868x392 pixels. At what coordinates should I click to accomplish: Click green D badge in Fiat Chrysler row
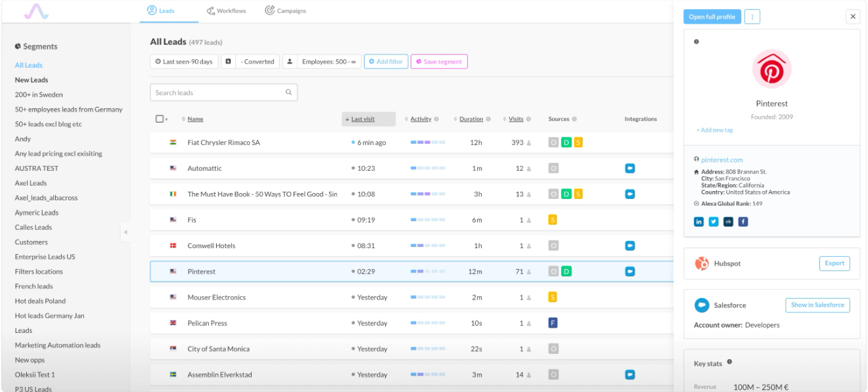point(566,142)
